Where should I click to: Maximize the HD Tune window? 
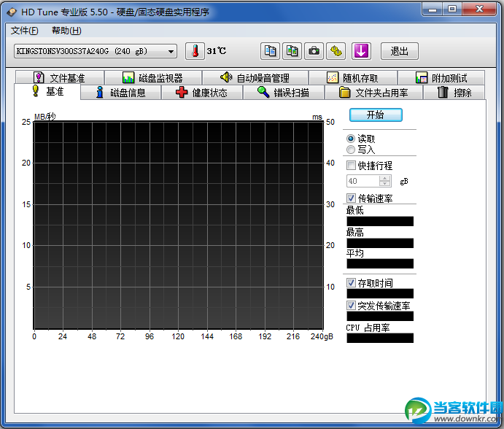452,9
